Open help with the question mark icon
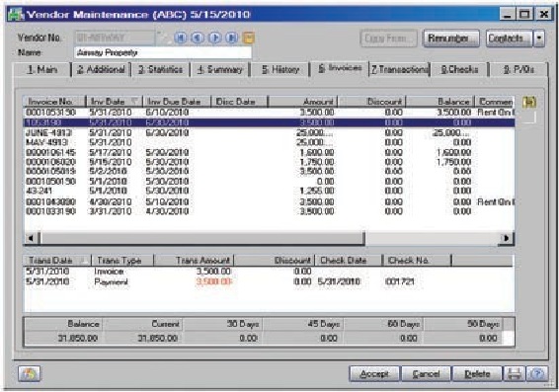 [537, 374]
